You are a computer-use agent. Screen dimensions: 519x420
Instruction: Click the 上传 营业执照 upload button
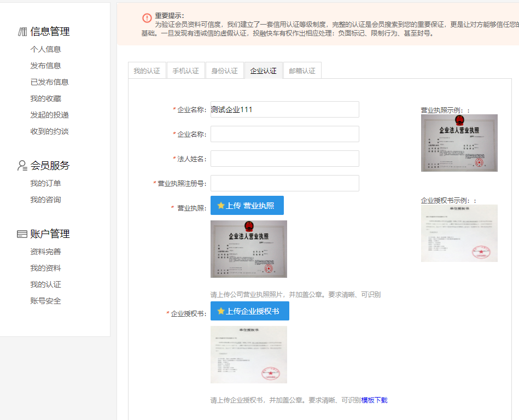coord(247,205)
